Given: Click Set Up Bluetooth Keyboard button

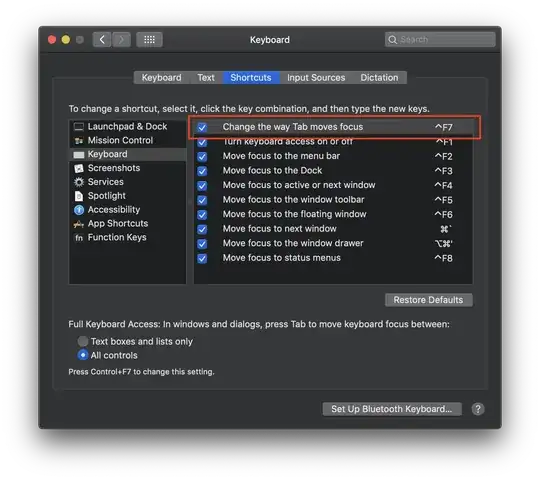Looking at the screenshot, I should (x=392, y=409).
